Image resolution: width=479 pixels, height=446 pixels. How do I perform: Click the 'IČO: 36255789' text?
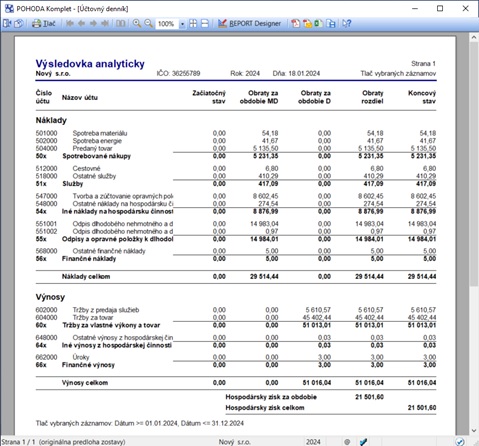point(178,73)
